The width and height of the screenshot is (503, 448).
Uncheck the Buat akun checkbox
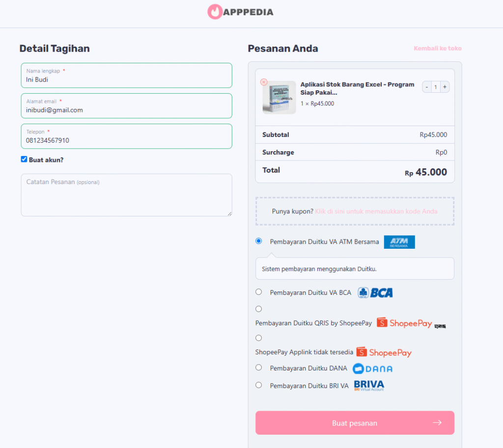[24, 159]
